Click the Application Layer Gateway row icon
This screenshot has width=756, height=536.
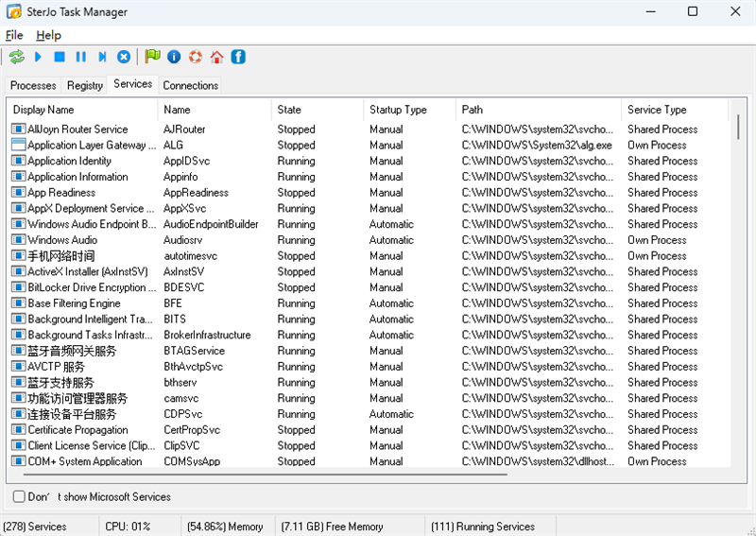pyautogui.click(x=18, y=145)
